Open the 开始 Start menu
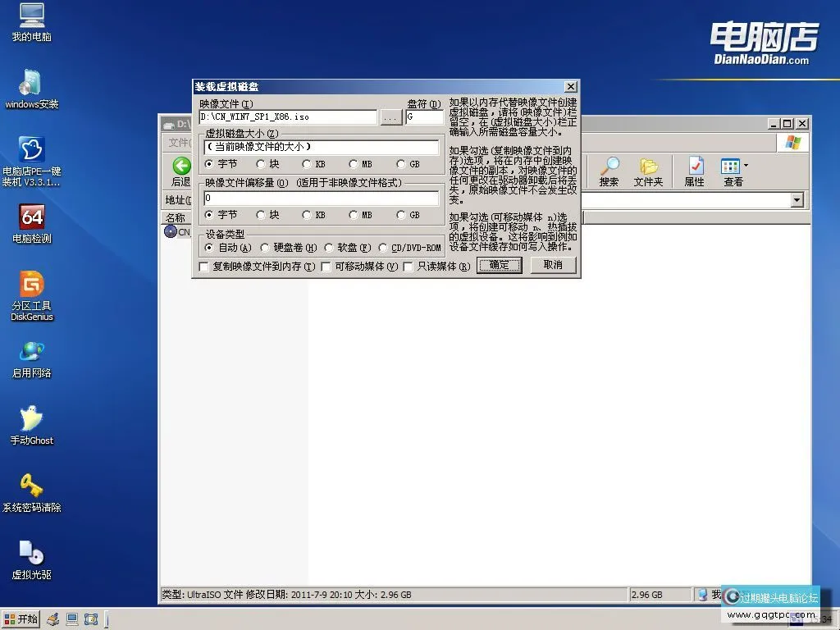840x630 pixels. [21, 619]
